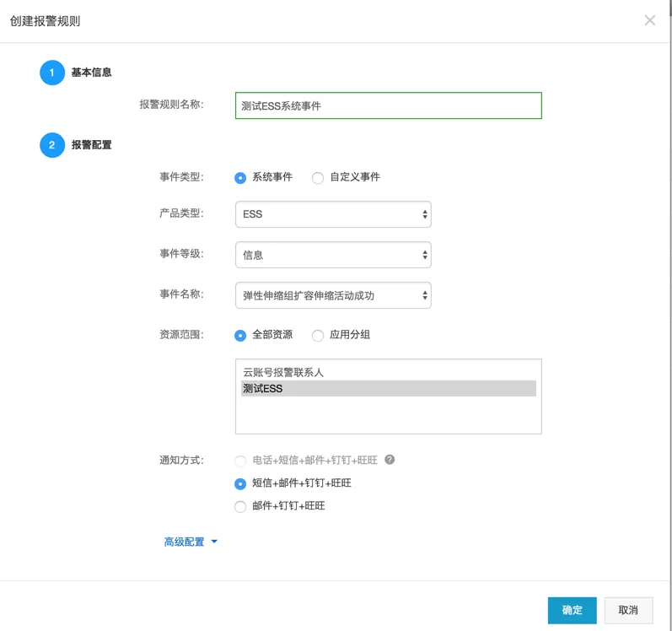Select the 系统事件 radio button
The width and height of the screenshot is (672, 631).
click(x=240, y=177)
